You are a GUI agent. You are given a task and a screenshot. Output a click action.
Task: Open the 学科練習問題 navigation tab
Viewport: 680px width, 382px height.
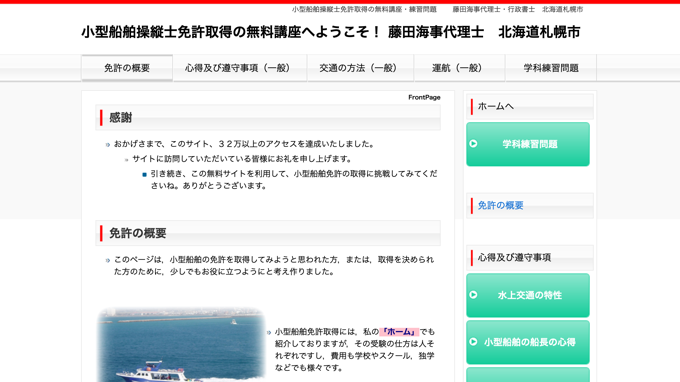pyautogui.click(x=551, y=68)
